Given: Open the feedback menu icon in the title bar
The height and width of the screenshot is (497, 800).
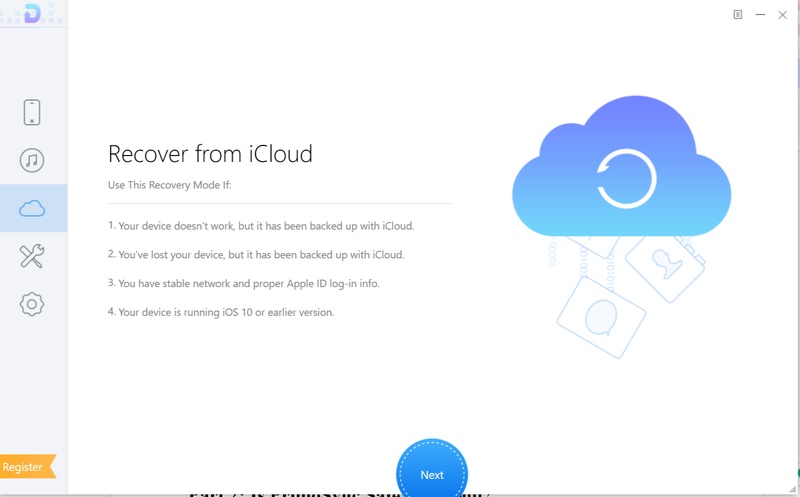Looking at the screenshot, I should pyautogui.click(x=738, y=15).
